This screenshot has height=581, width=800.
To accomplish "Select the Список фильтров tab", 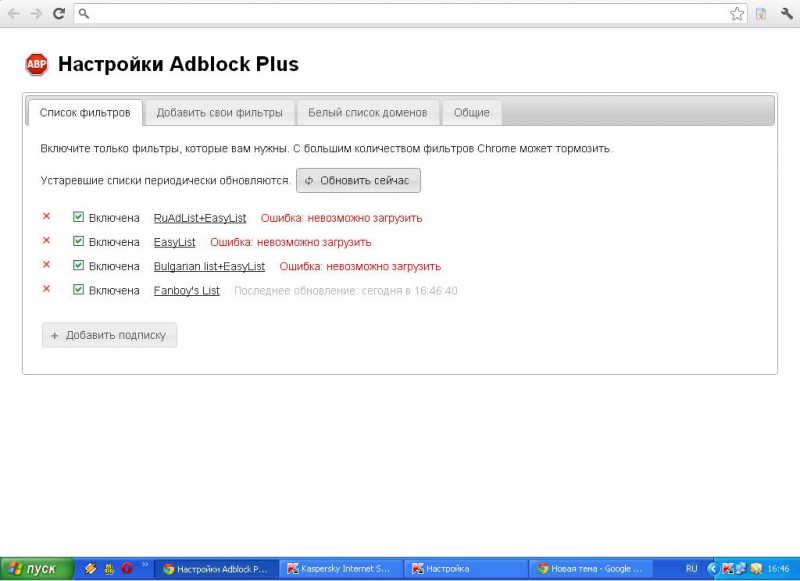I will [85, 112].
